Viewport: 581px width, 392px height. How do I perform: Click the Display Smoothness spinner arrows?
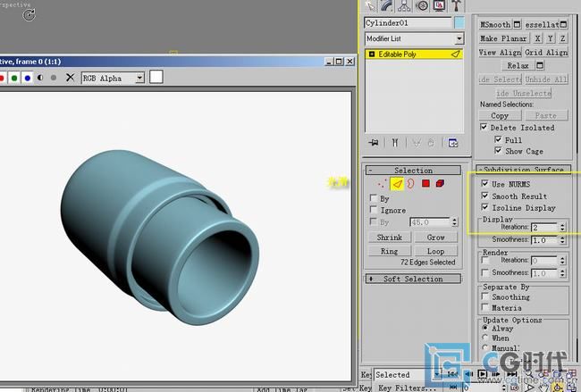pos(562,240)
